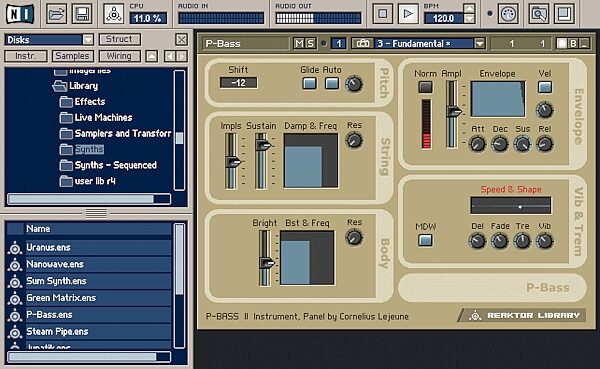600x369 pixels.
Task: Click the Struct button
Action: 120,39
